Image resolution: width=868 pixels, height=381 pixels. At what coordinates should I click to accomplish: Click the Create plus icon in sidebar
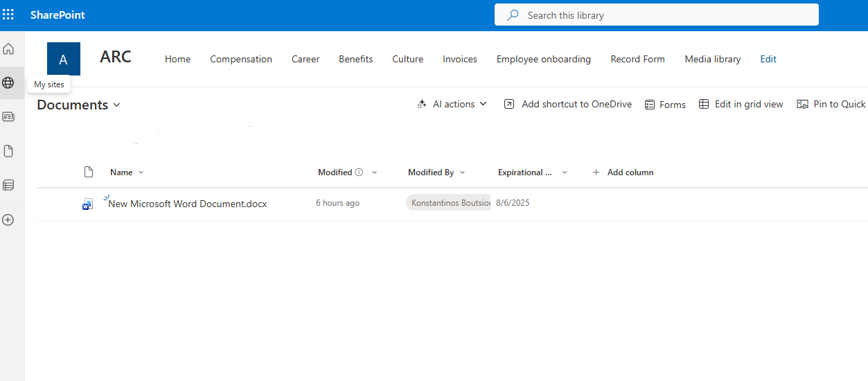pyautogui.click(x=8, y=220)
